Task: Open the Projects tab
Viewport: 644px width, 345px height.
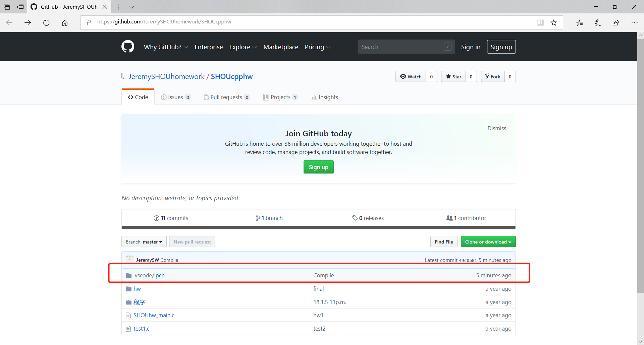Action: coord(280,97)
